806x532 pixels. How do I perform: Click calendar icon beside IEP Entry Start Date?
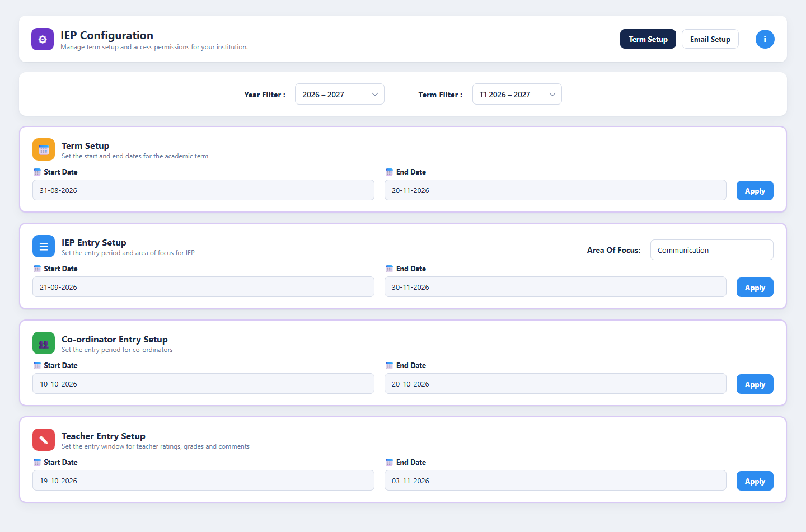pyautogui.click(x=37, y=269)
